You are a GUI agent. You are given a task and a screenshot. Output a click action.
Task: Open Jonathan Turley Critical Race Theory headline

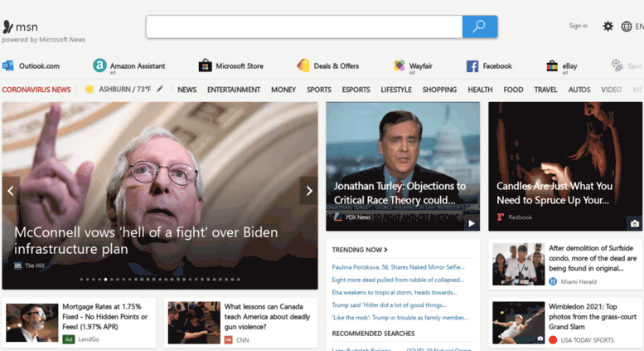click(x=399, y=193)
